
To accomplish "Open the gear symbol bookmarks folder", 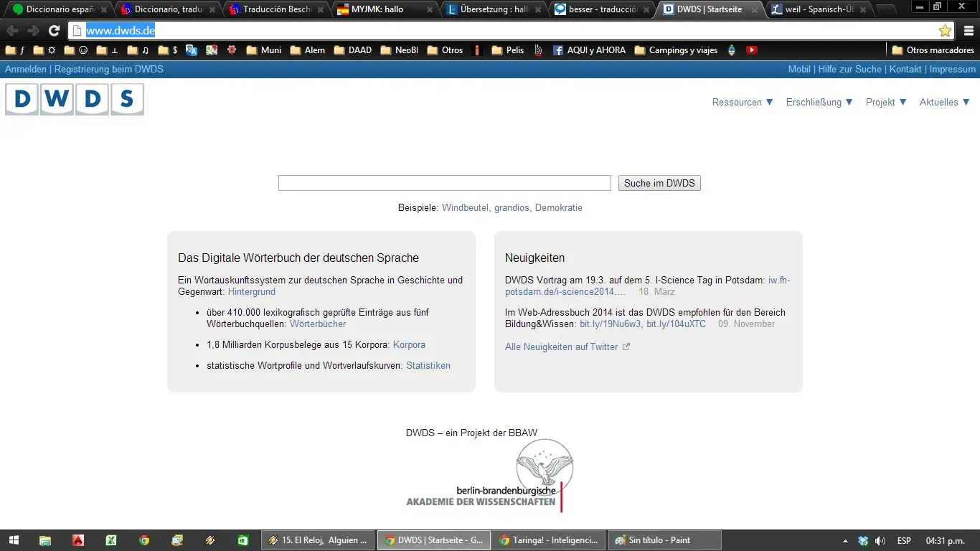I will (44, 50).
